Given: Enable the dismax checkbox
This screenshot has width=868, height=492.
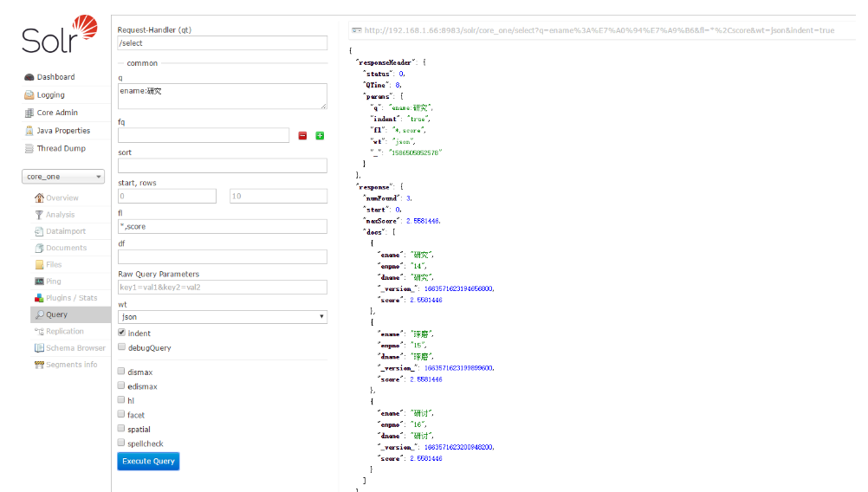Looking at the screenshot, I should point(121,372).
